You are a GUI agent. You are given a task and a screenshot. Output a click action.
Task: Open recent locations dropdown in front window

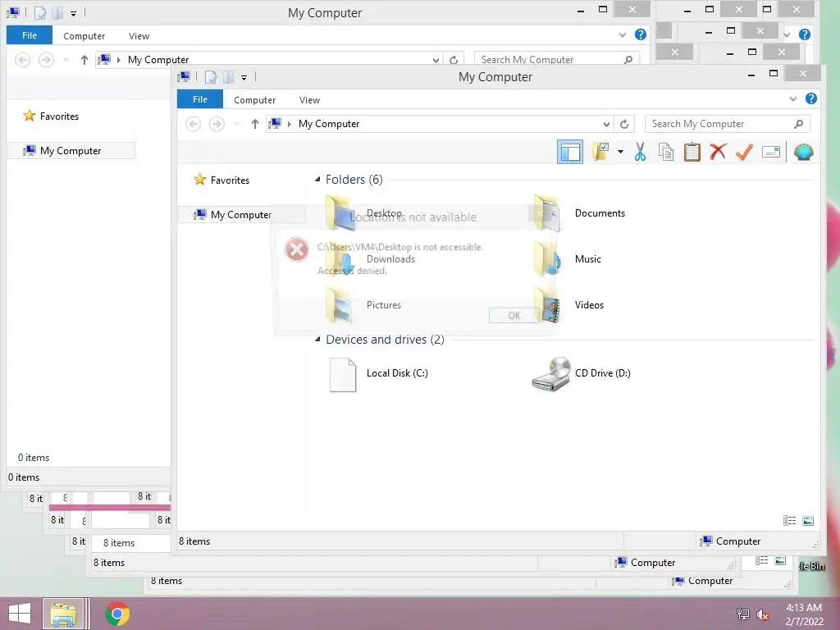tap(236, 125)
